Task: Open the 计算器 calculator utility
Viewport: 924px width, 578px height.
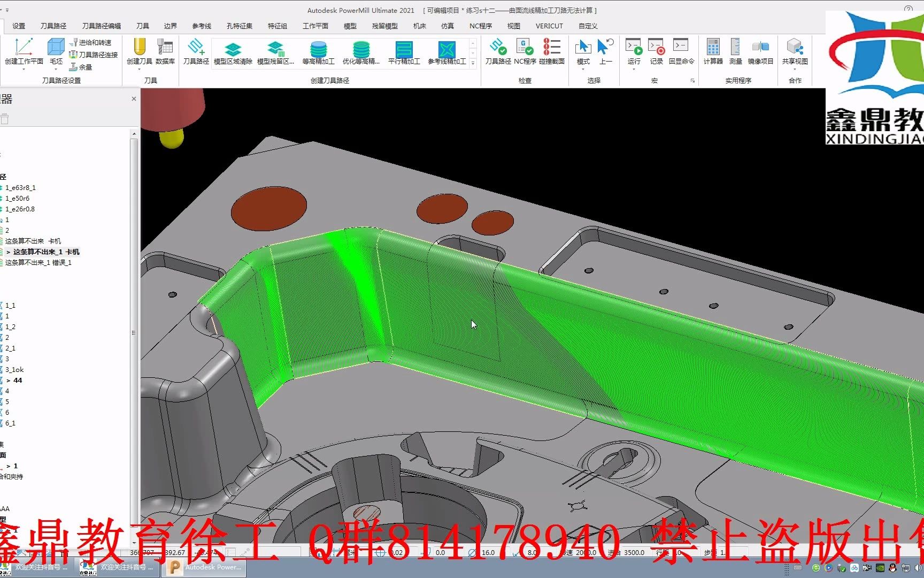Action: coord(713,52)
